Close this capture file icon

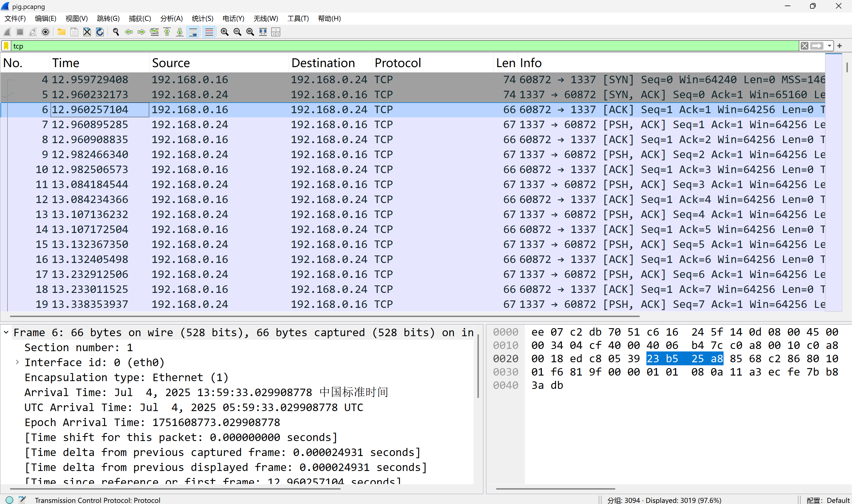click(87, 32)
